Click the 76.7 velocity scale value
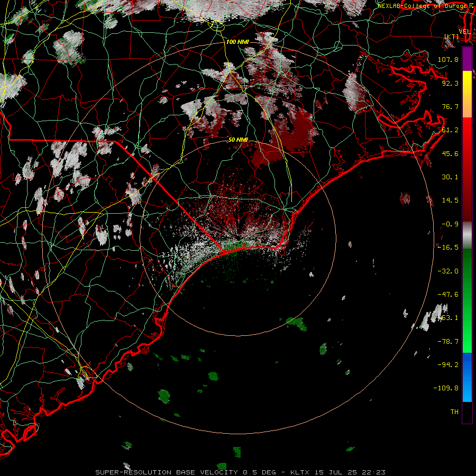 [x=450, y=106]
